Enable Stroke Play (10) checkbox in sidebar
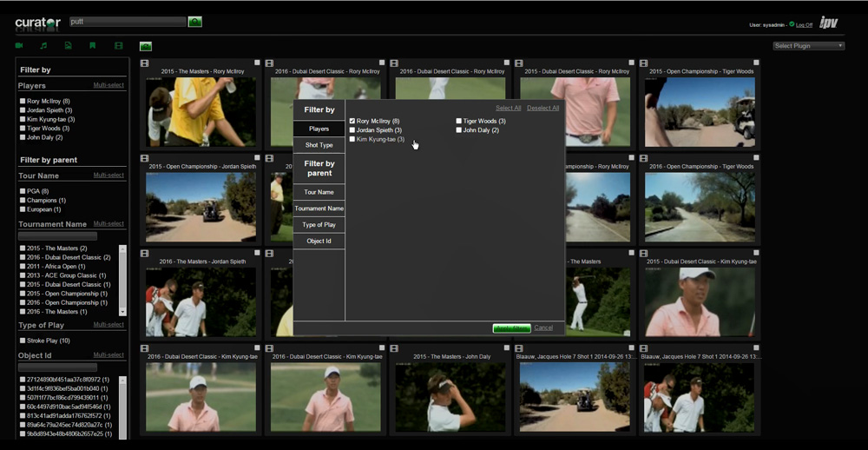Image resolution: width=868 pixels, height=450 pixels. 23,341
